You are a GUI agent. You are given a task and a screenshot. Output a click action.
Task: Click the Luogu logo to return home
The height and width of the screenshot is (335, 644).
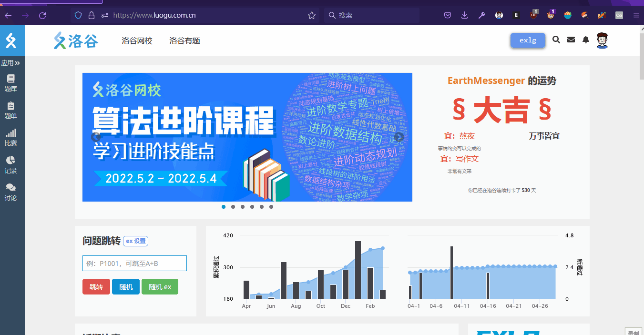(x=75, y=41)
